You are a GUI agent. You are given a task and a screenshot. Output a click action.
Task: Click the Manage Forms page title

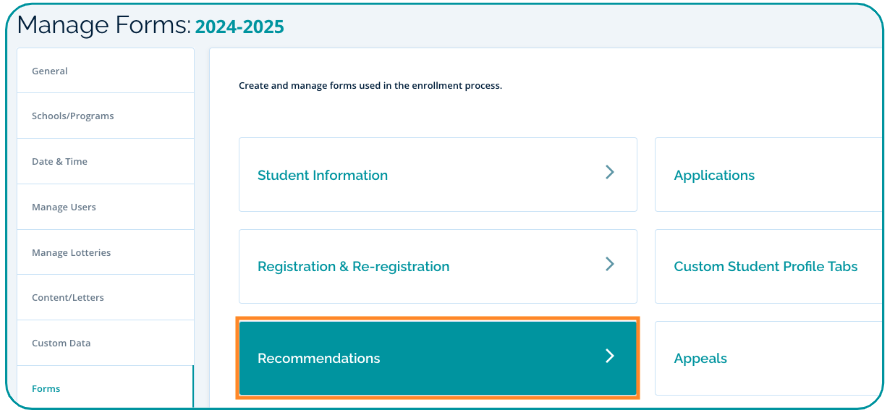[x=104, y=26]
